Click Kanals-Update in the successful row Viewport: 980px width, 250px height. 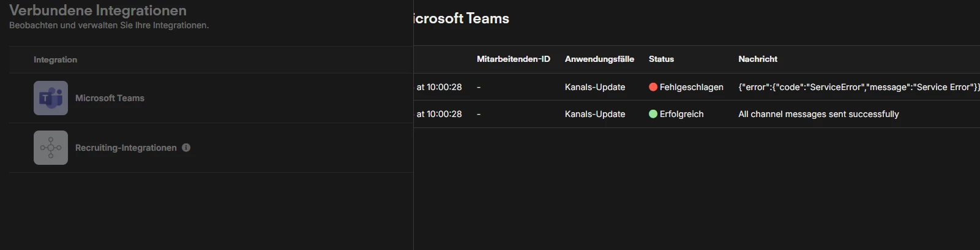point(595,114)
